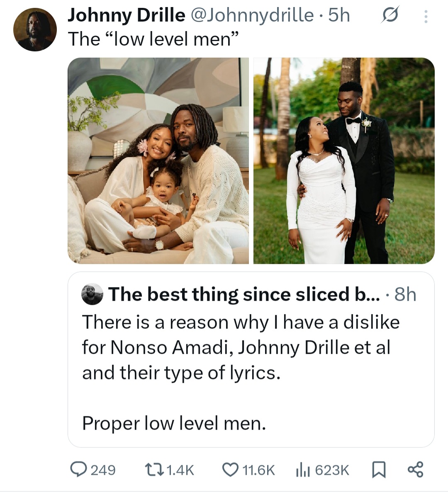The image size is (448, 493).
Task: Click the tweet text "The low level men"
Action: pos(153,39)
